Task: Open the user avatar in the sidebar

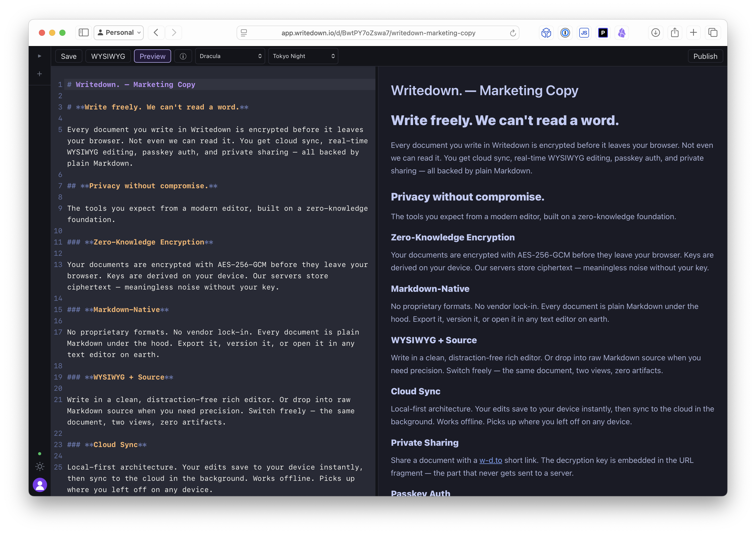Action: click(39, 485)
